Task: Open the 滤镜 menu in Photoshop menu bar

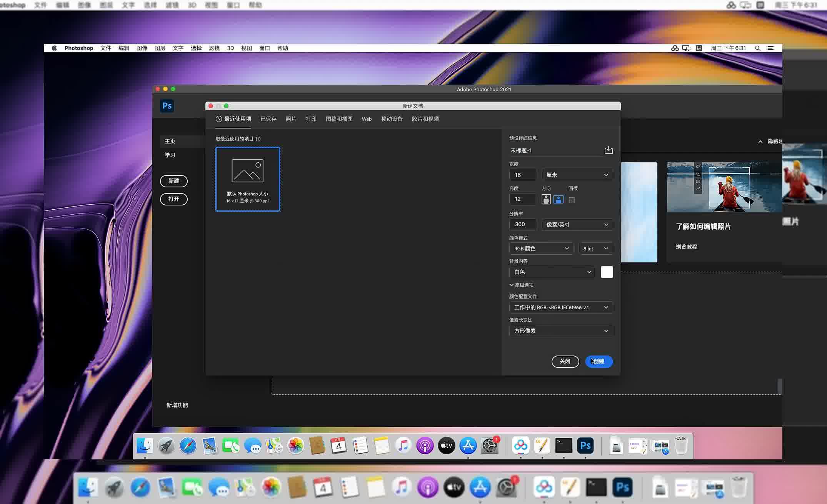Action: [214, 48]
